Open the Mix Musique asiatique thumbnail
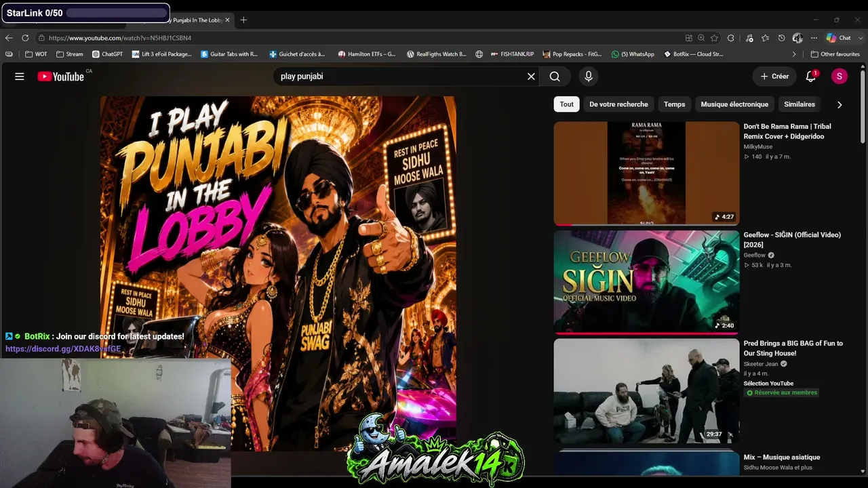868x488 pixels. (x=646, y=463)
